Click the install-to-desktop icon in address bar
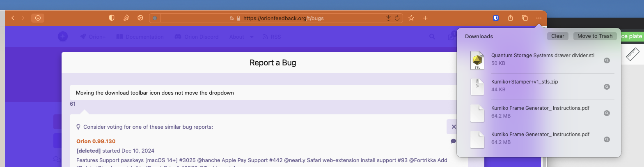This screenshot has width=644, height=167. pyautogui.click(x=388, y=18)
